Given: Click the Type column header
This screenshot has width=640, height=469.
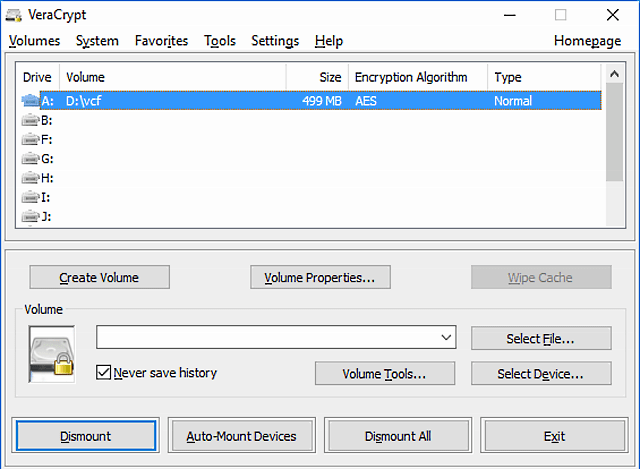Looking at the screenshot, I should pos(544,77).
